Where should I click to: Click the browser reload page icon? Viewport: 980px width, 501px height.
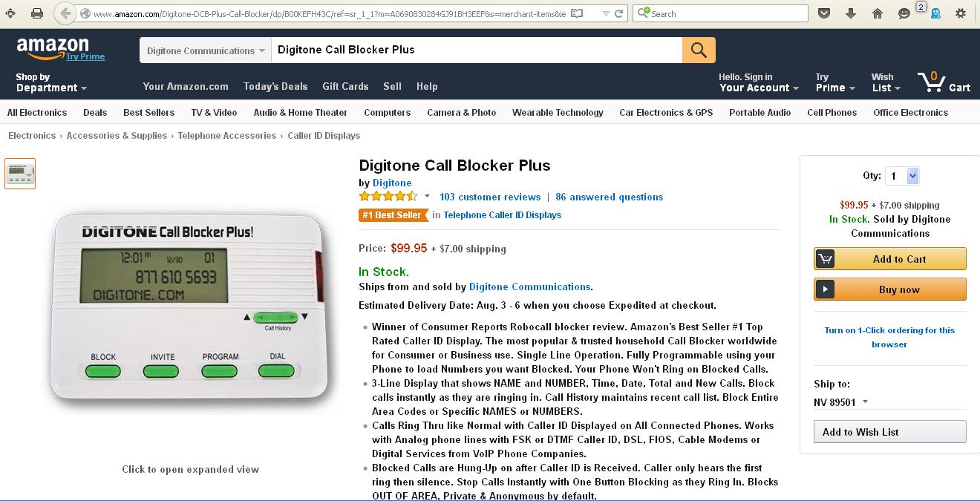619,13
